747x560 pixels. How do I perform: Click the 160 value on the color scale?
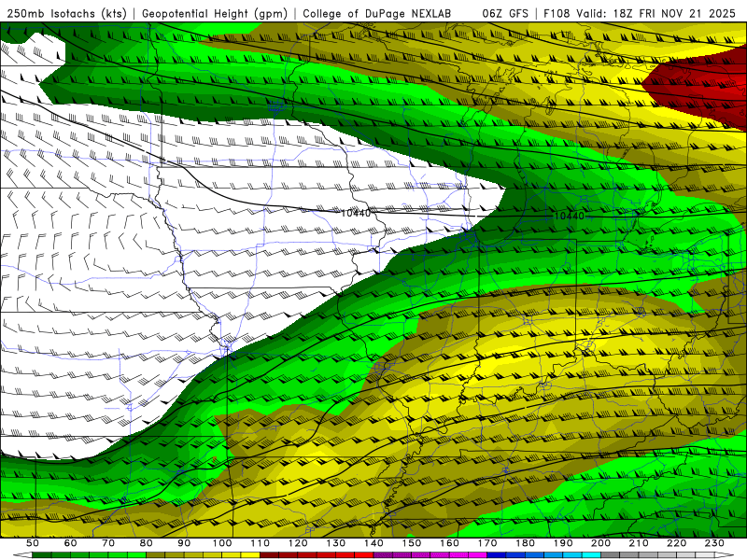click(449, 543)
